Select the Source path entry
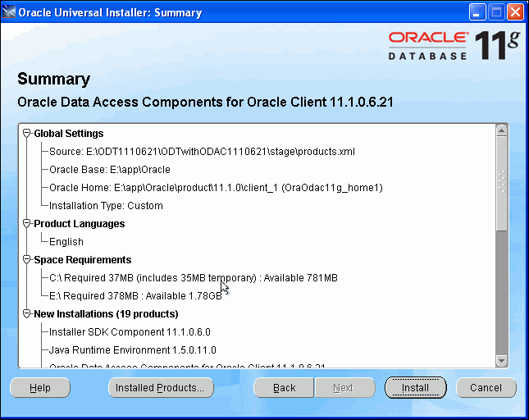Screen dimensions: 529x420 pos(202,152)
